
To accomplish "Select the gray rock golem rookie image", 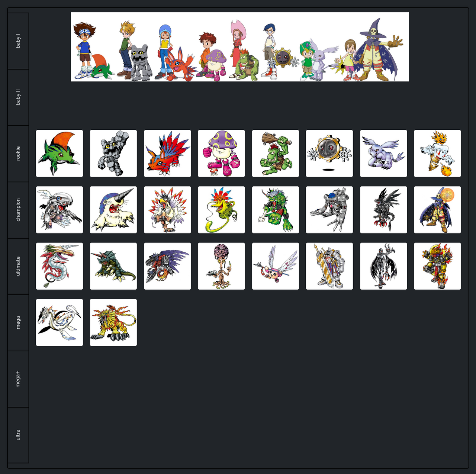I will click(113, 154).
